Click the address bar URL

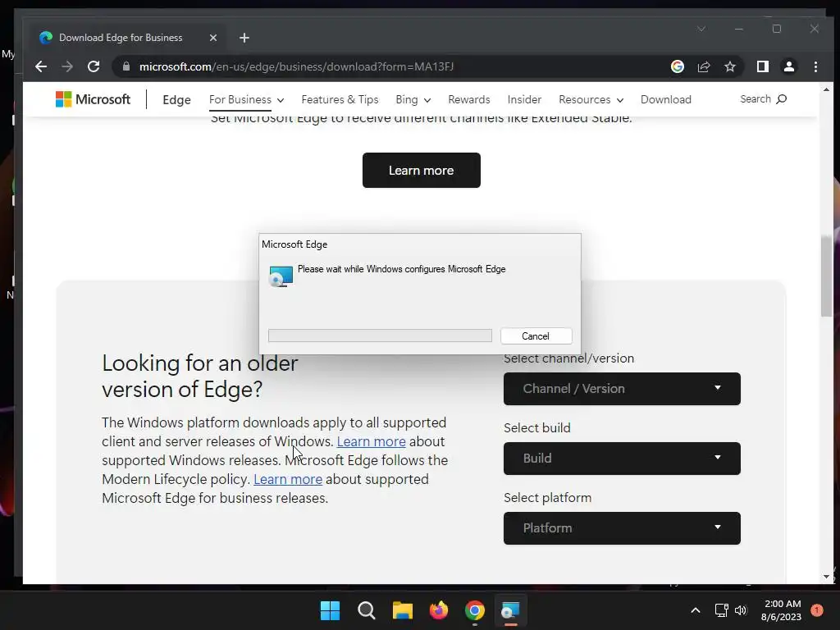pyautogui.click(x=296, y=66)
